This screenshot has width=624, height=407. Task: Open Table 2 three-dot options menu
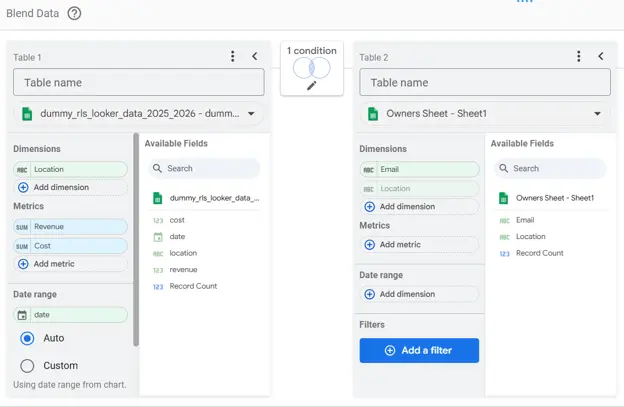[x=579, y=57]
